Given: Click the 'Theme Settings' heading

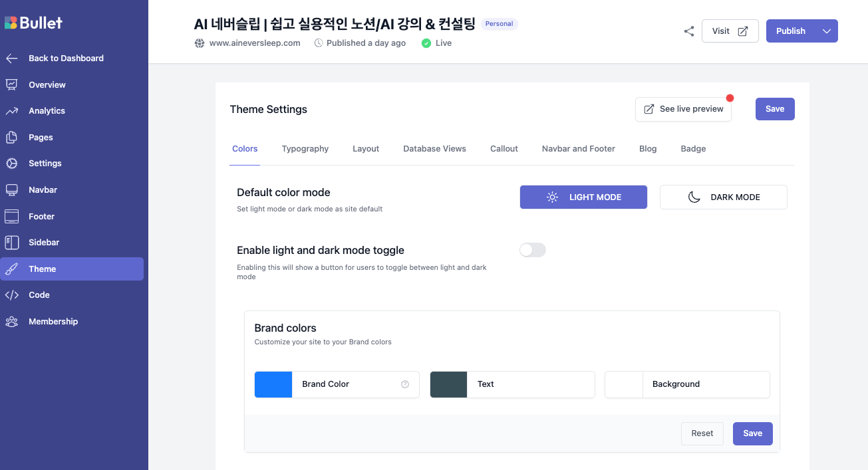Looking at the screenshot, I should 269,109.
